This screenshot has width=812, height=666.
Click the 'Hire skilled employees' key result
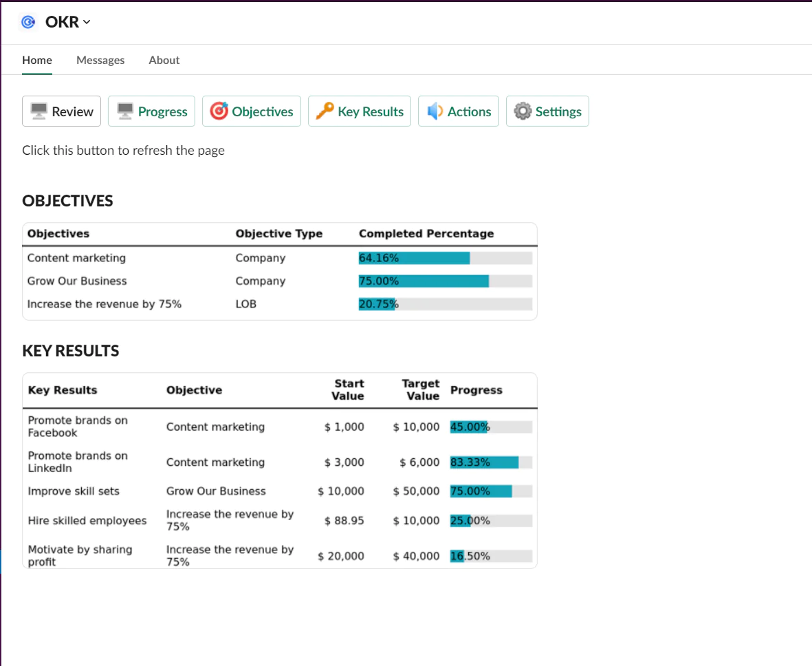[87, 521]
